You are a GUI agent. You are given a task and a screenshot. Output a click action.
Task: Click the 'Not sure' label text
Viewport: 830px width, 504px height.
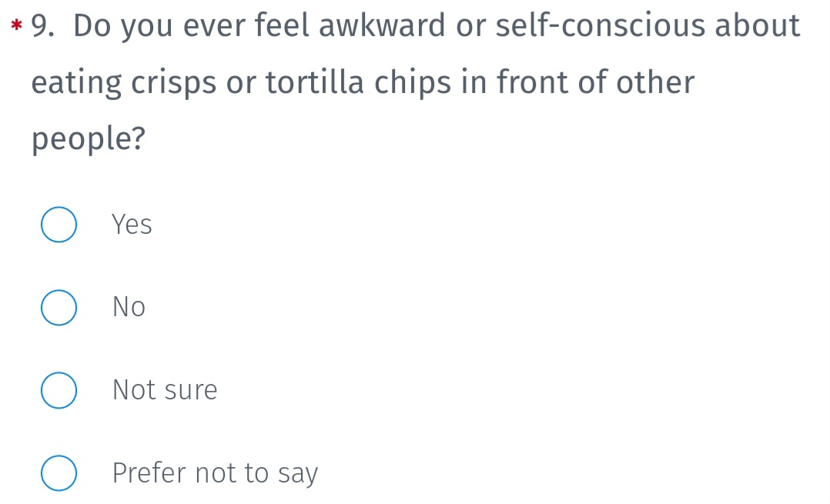tap(165, 390)
